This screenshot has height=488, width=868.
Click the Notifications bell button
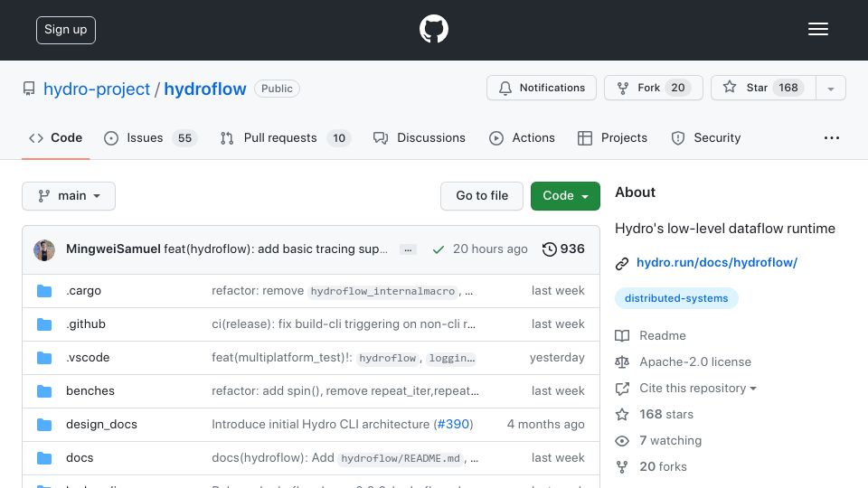pos(542,88)
